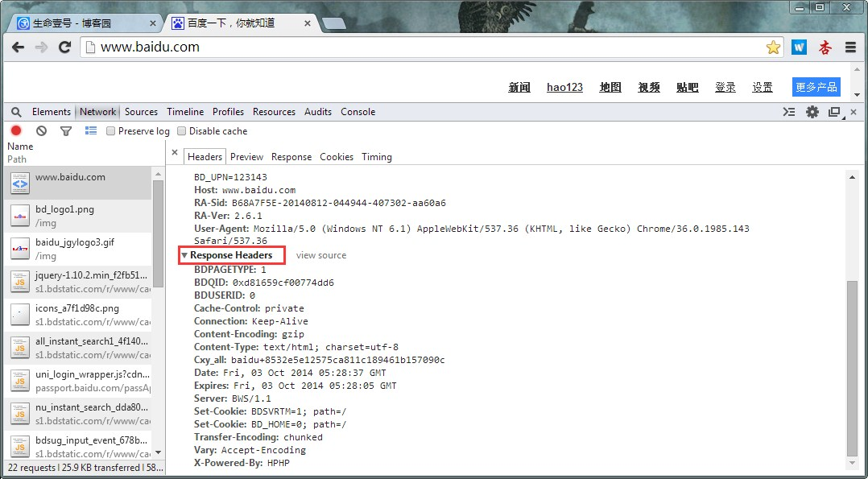Open the 地图 link
Image resolution: width=868 pixels, height=479 pixels.
click(x=610, y=88)
